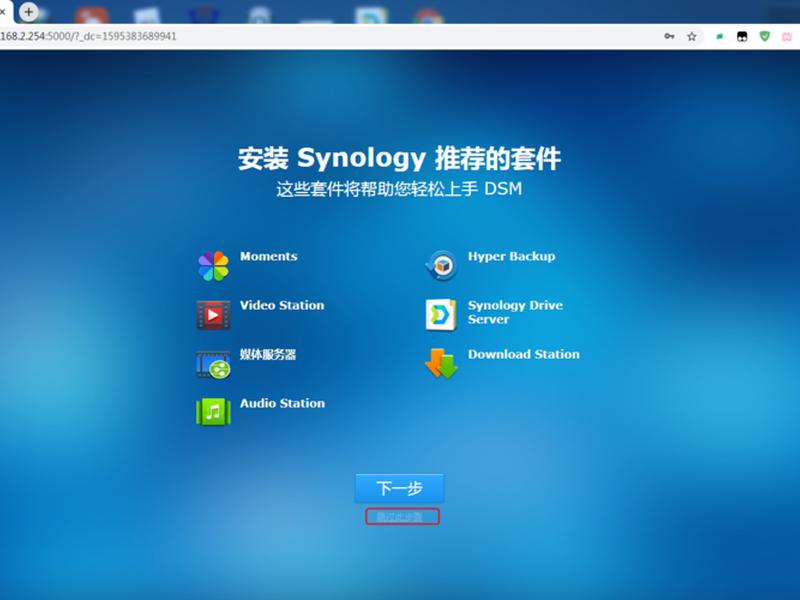Click the "Video Station" label

(x=282, y=305)
